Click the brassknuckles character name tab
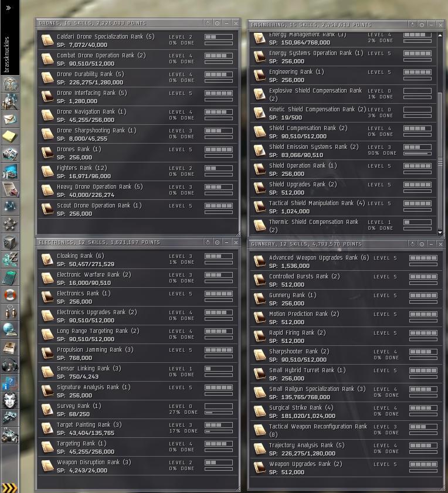Image resolution: width=448 pixels, height=493 pixels. [7, 55]
